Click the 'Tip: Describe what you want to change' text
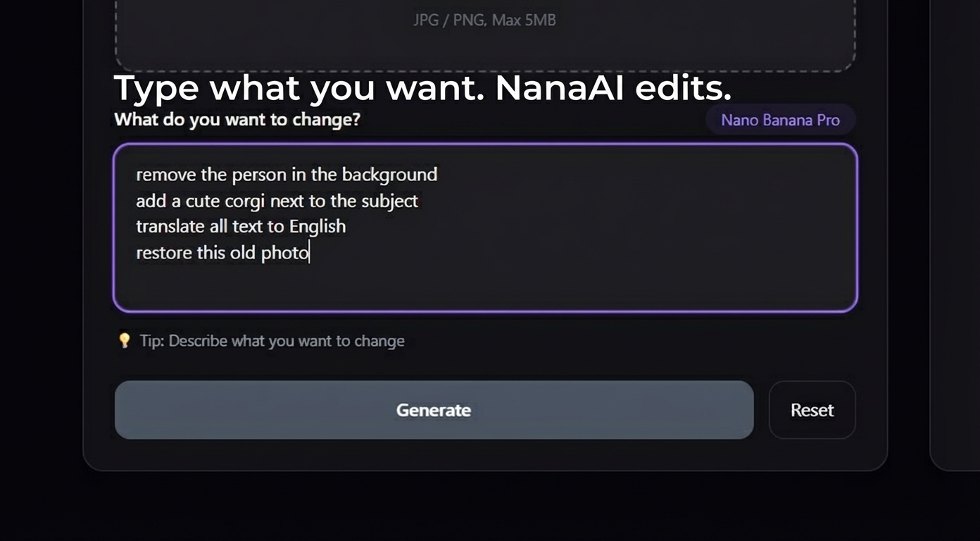Screen dimensions: 980x541 (x=270, y=340)
